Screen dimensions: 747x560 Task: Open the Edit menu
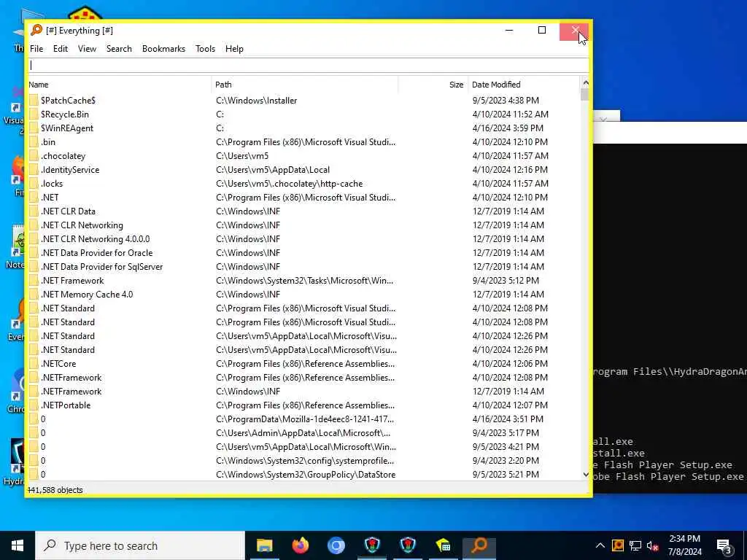coord(60,49)
